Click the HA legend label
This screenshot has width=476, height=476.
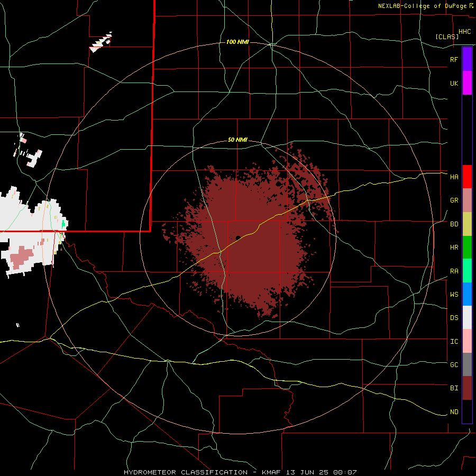454,177
